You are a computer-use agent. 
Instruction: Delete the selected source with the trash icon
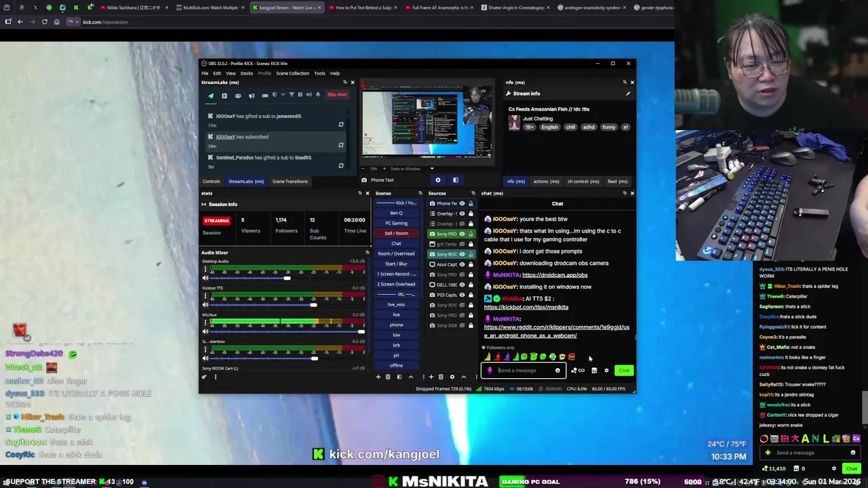(441, 377)
